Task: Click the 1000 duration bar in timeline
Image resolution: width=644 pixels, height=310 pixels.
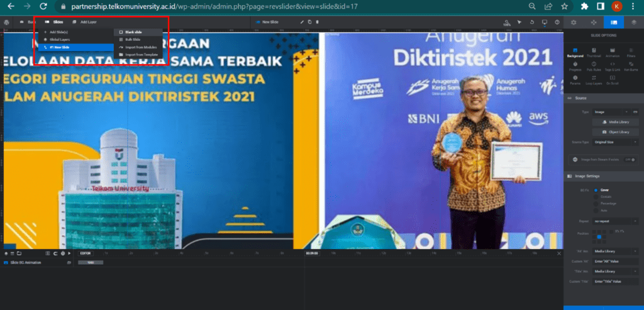Action: coord(91,262)
